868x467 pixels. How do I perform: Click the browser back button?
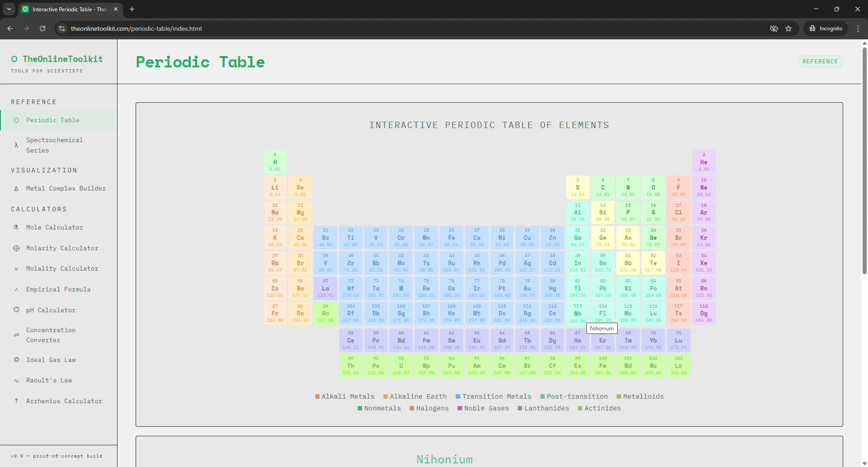point(10,29)
